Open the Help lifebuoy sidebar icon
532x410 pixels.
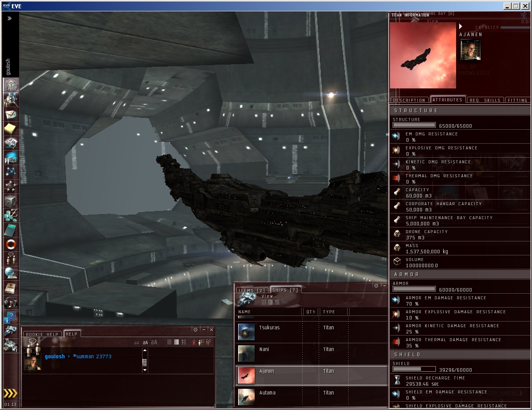(x=10, y=244)
